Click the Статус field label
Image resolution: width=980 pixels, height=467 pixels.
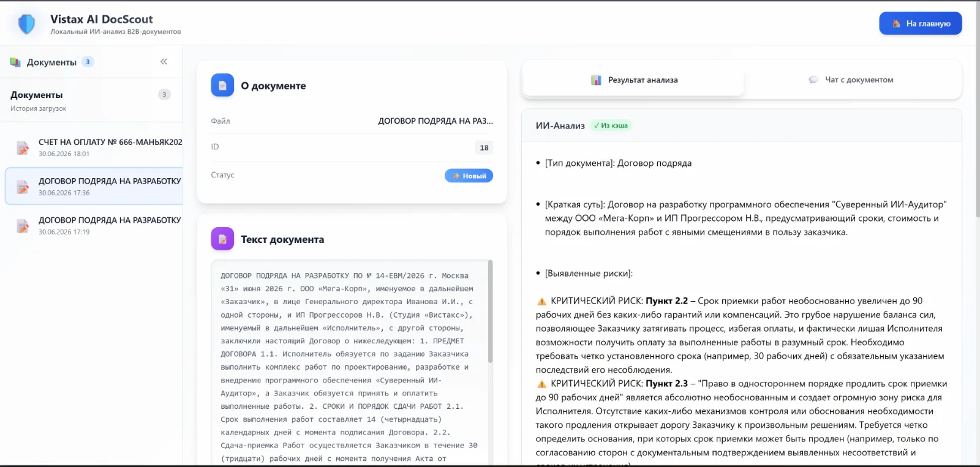pos(222,175)
